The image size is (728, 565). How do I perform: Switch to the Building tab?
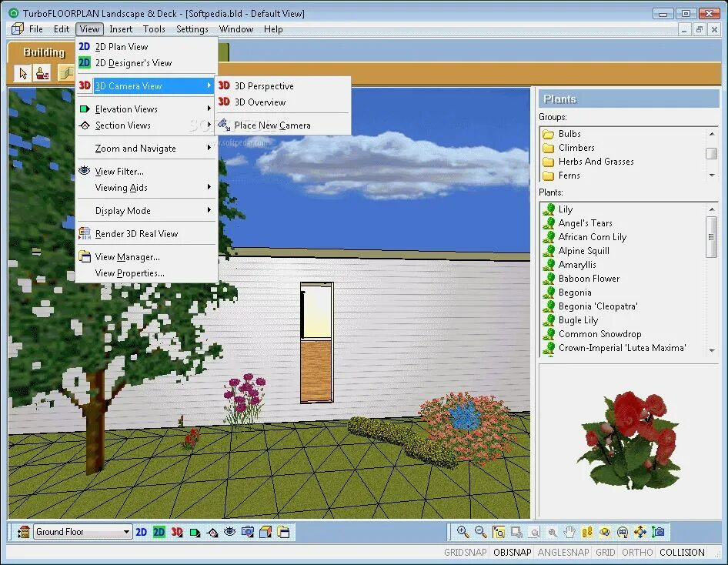(x=44, y=52)
